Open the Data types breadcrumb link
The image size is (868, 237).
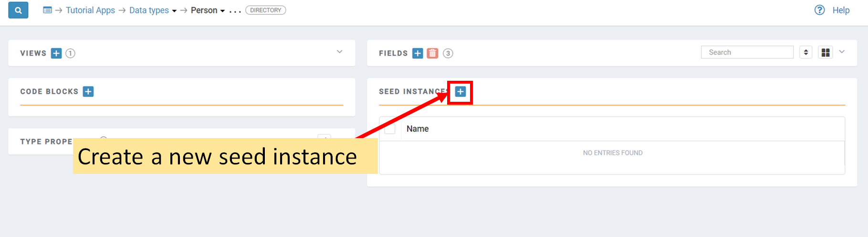[149, 10]
